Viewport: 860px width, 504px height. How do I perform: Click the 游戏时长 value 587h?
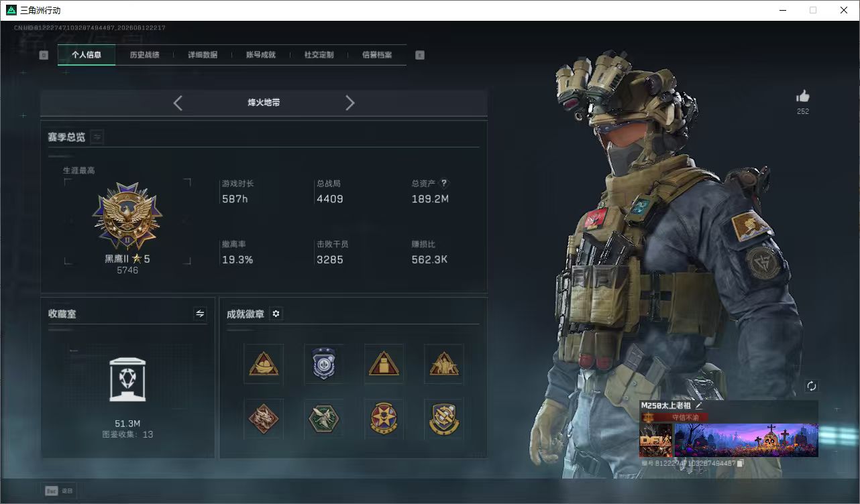click(235, 199)
